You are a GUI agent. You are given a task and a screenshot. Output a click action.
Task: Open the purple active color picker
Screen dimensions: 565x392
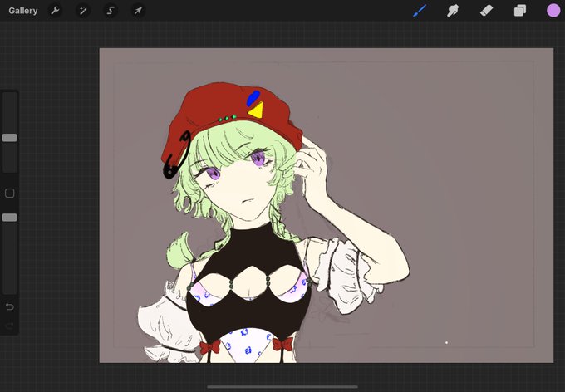pos(553,11)
